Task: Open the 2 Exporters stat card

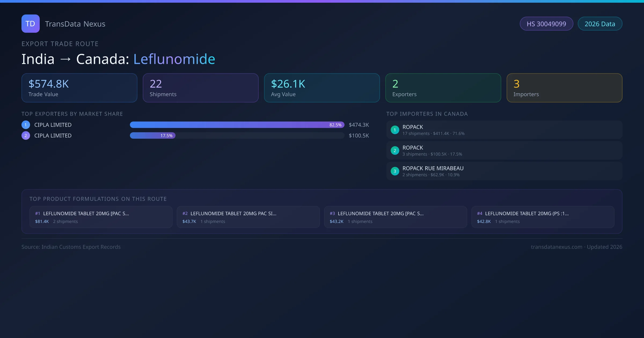Action: click(443, 88)
